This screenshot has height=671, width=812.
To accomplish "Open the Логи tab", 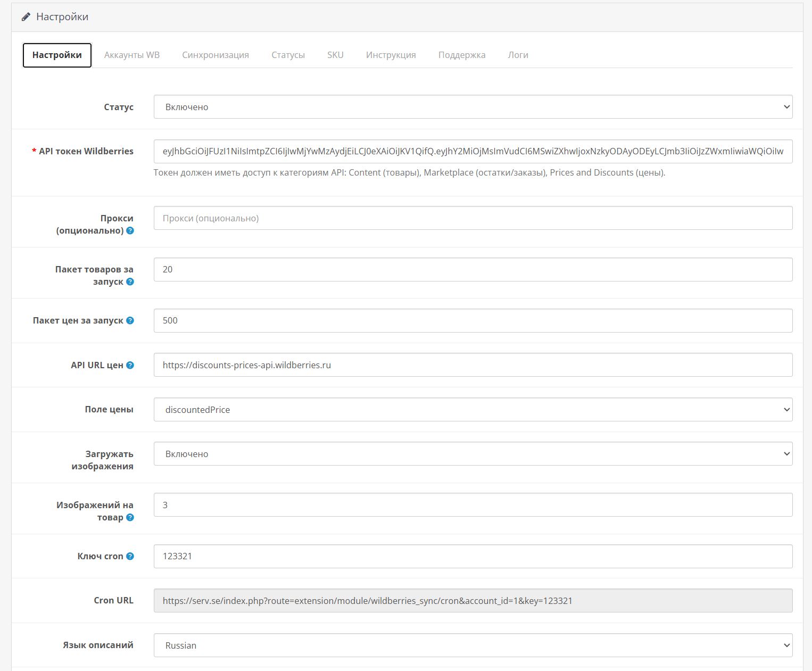I will pyautogui.click(x=518, y=55).
